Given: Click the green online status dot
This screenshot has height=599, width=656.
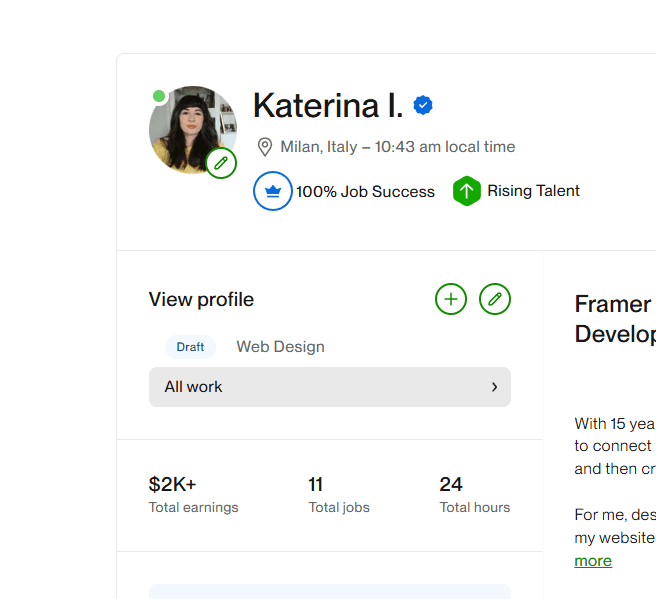Looking at the screenshot, I should pos(159,96).
